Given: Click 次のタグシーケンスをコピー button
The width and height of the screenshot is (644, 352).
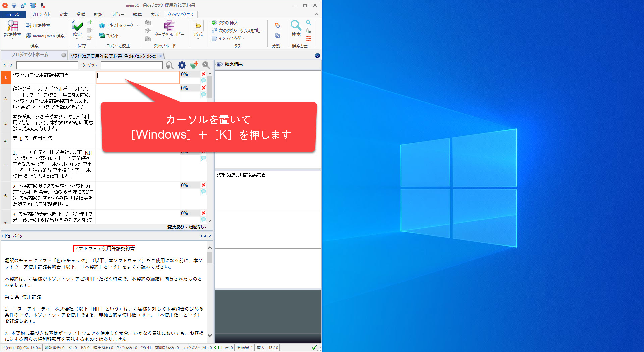Looking at the screenshot, I should coord(237,31).
